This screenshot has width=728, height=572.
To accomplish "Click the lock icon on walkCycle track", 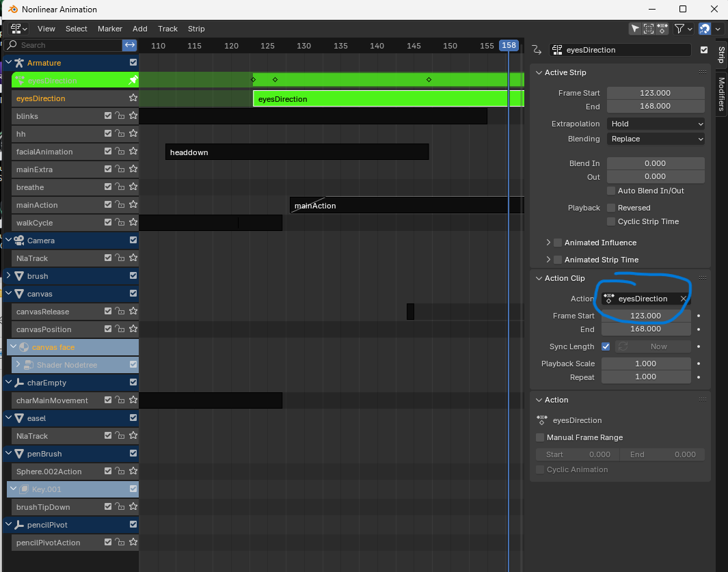I will pyautogui.click(x=120, y=222).
